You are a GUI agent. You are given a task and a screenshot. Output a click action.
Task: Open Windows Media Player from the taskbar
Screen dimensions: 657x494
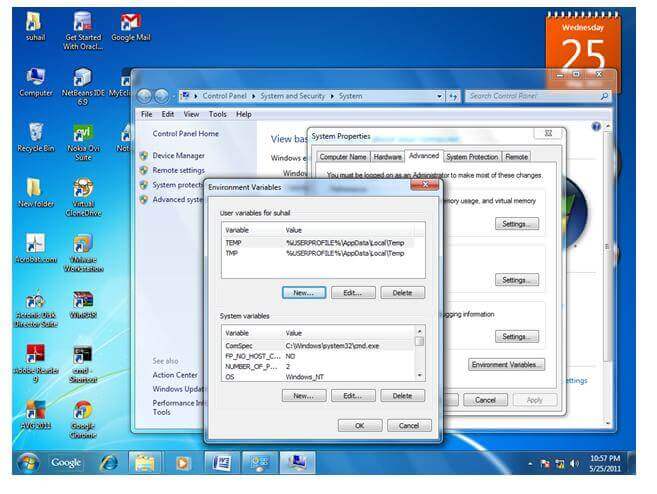click(x=182, y=463)
